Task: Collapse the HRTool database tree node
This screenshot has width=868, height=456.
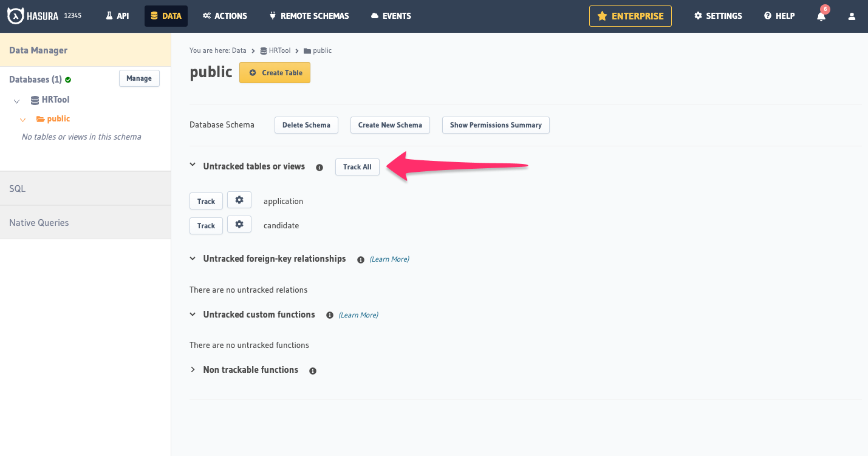Action: (16, 100)
